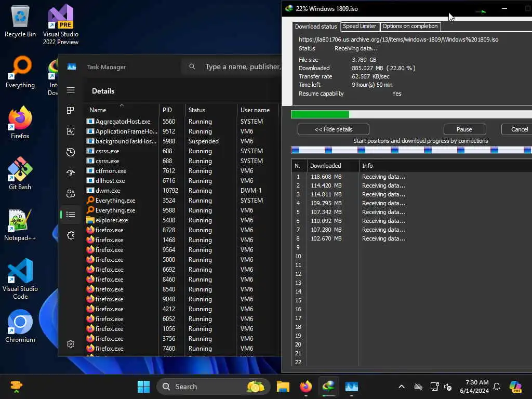Select connection 8 row with 102.670 MB

(x=411, y=238)
